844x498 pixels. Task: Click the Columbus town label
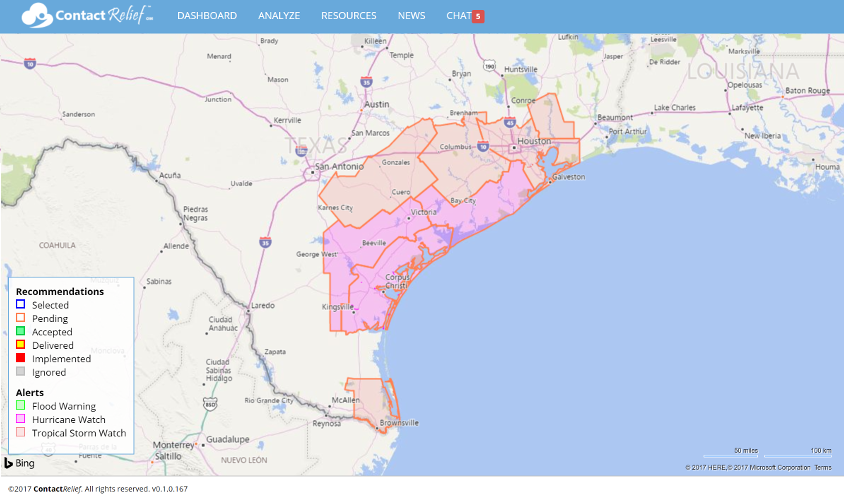click(455, 146)
